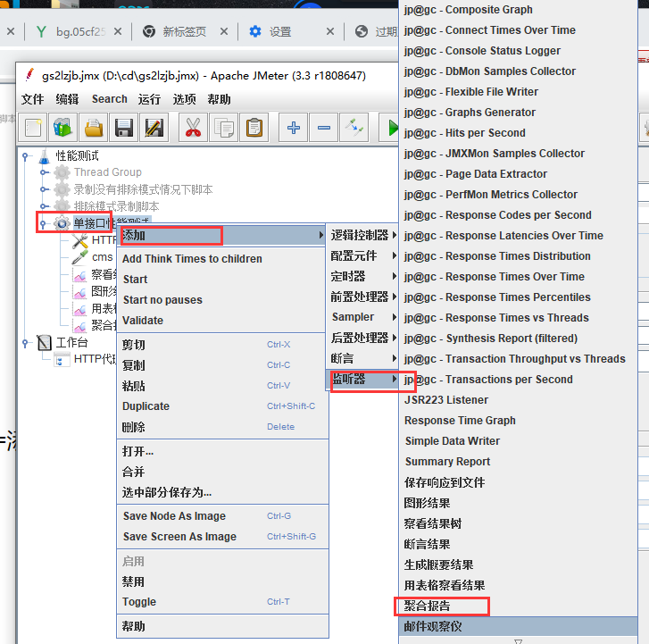
Task: Choose 添加 in the context menu
Action: [222, 235]
